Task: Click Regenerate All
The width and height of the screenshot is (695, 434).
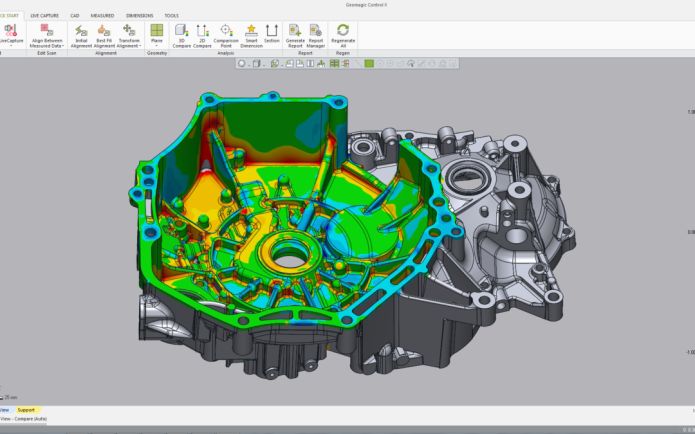Action: click(343, 35)
